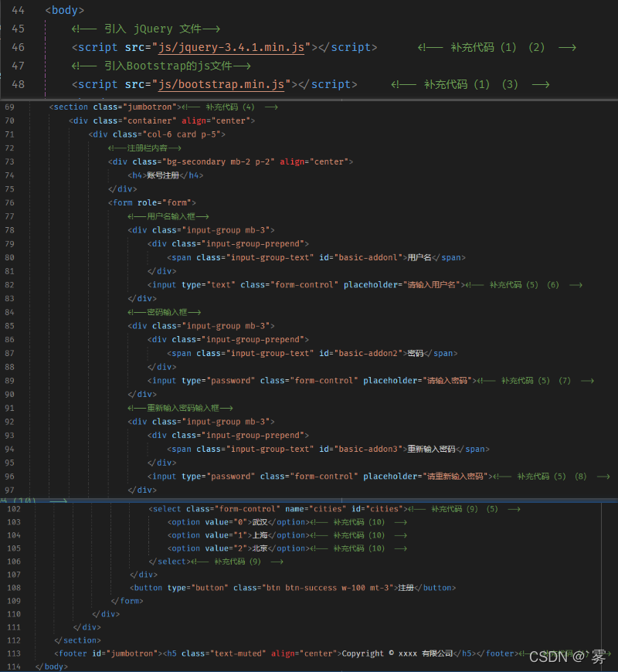Select the "补充代码 (1) (3)" comment on line 48
618x672 pixels.
470,84
